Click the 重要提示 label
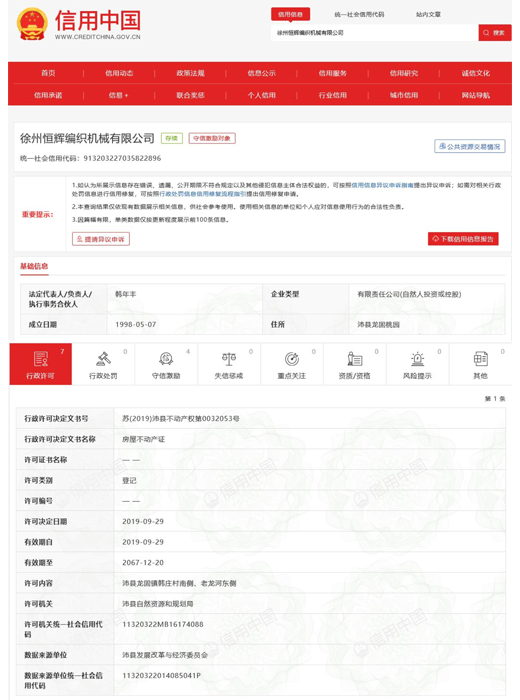This screenshot has height=700, width=520. [x=38, y=215]
